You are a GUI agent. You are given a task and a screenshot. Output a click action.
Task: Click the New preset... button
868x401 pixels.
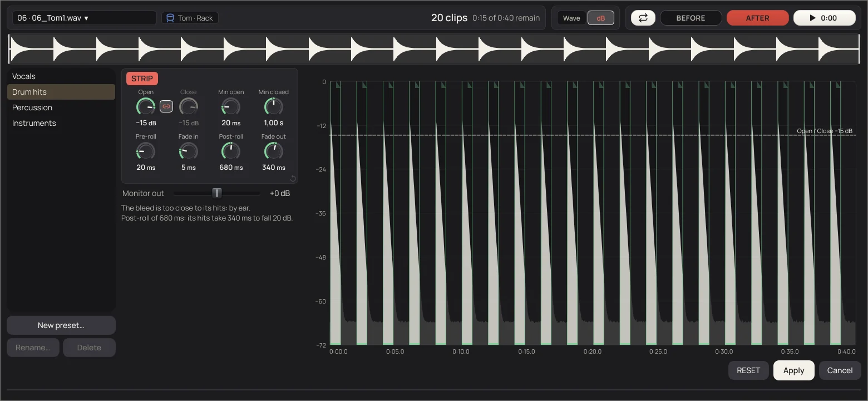[x=61, y=325]
